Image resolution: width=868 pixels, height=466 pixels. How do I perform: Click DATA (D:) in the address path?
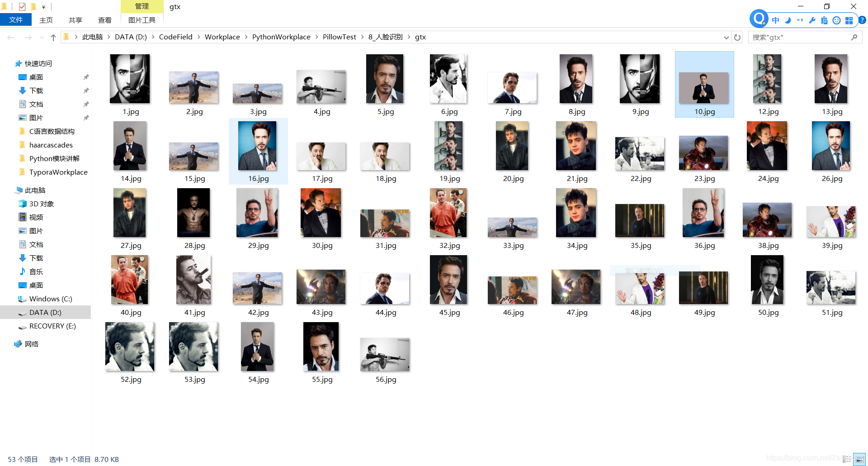[x=131, y=37]
